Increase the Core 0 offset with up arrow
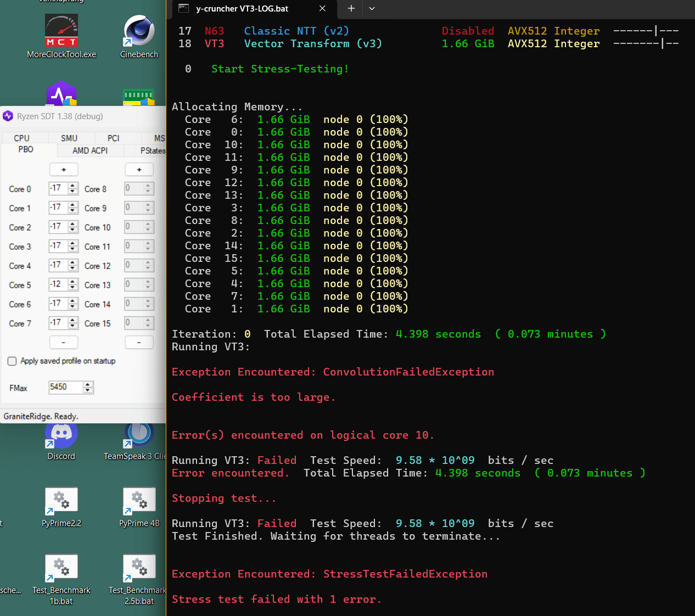The height and width of the screenshot is (616, 695). click(73, 186)
